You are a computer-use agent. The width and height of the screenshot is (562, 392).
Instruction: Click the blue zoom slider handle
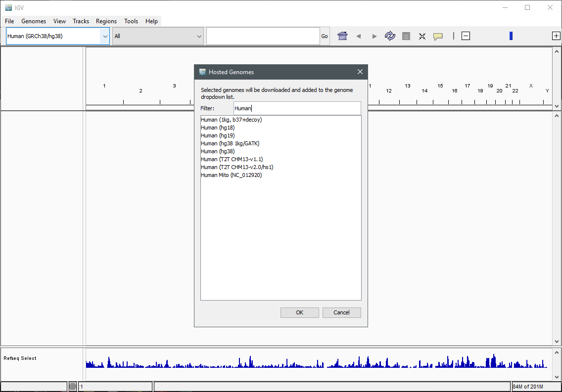[511, 36]
